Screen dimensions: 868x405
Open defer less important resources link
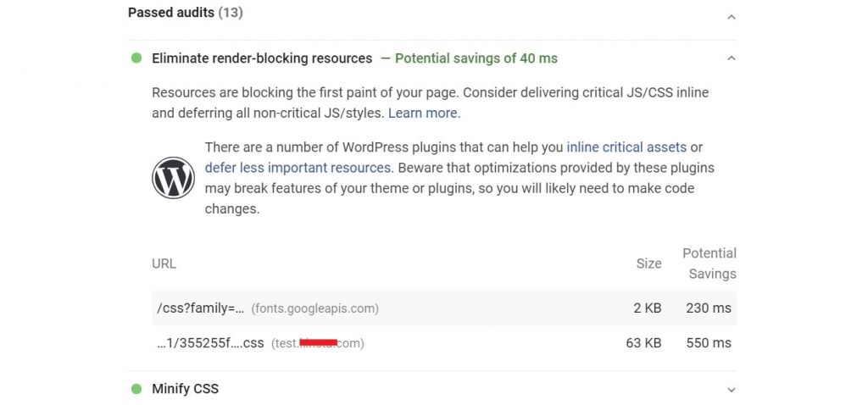coord(298,168)
